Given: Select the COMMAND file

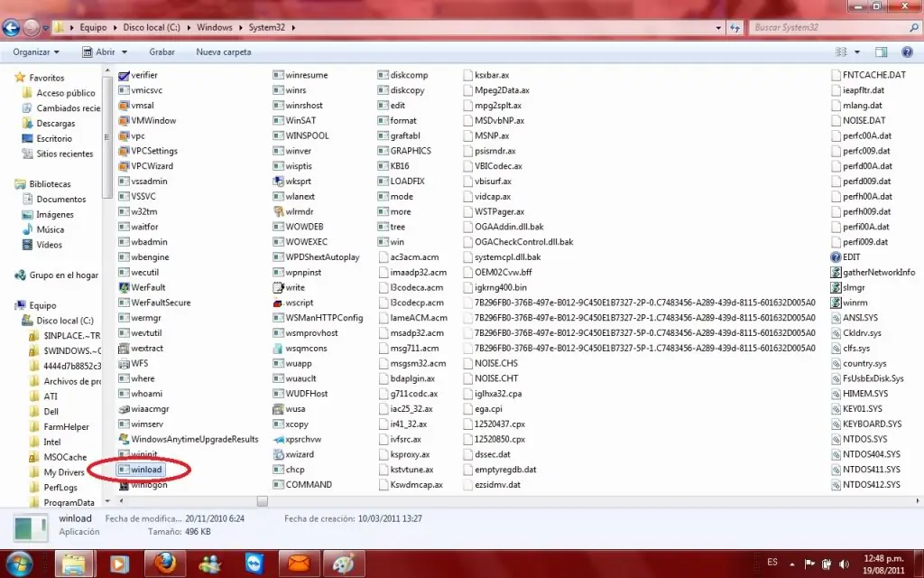Looking at the screenshot, I should point(302,485).
